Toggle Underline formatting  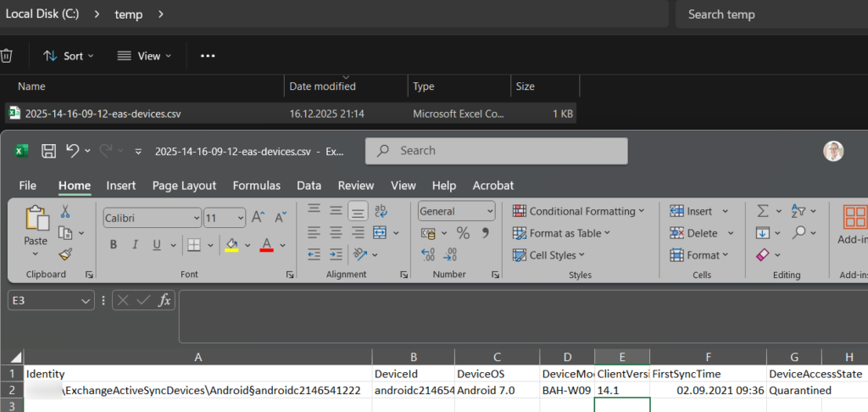point(156,245)
